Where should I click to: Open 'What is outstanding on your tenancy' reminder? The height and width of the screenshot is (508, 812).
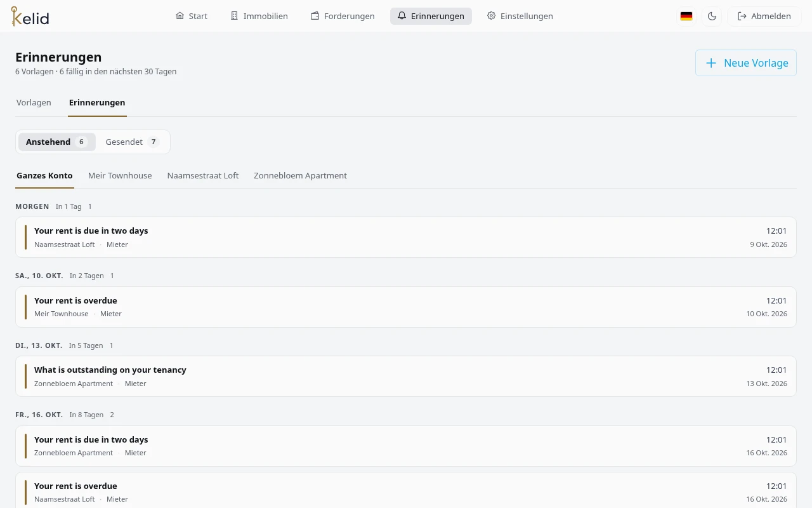[406, 376]
